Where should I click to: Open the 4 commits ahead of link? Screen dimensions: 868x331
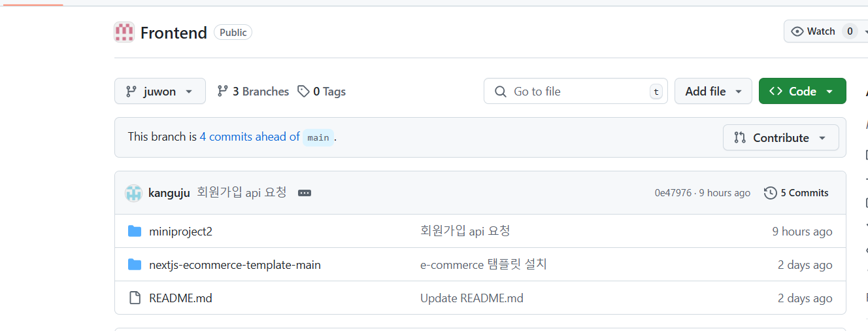(250, 137)
